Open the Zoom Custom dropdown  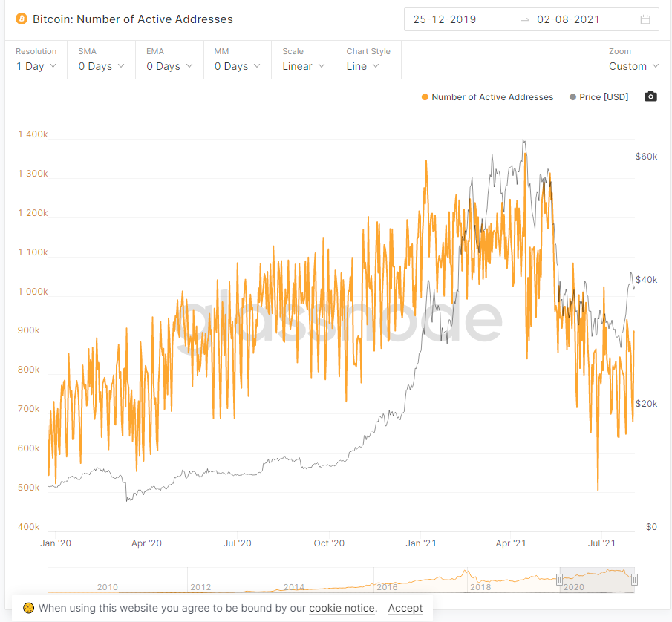pyautogui.click(x=633, y=59)
